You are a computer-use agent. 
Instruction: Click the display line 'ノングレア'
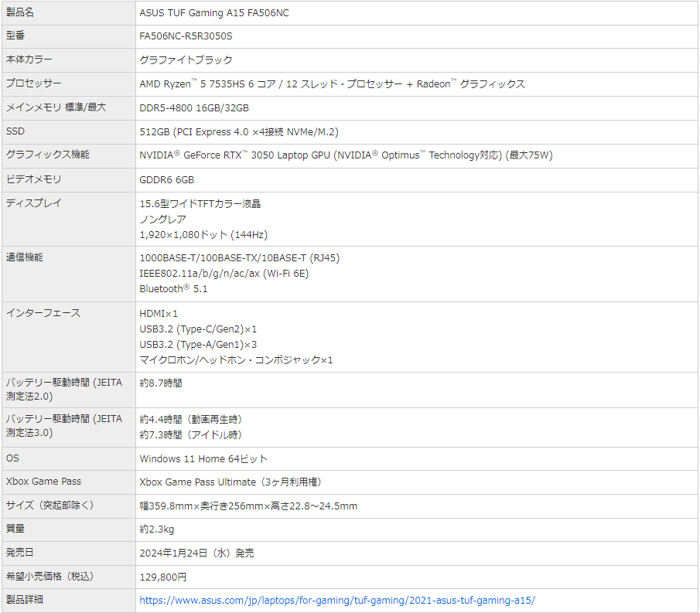(162, 220)
